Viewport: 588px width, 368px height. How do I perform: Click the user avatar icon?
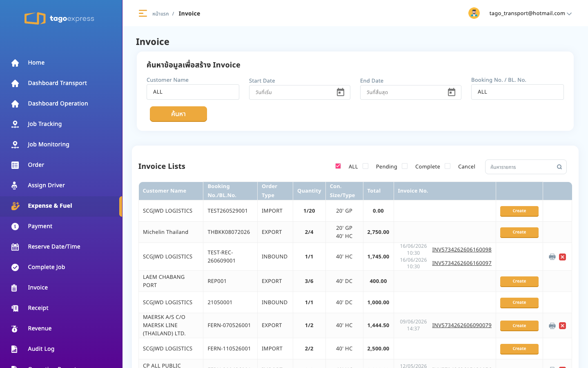(474, 13)
